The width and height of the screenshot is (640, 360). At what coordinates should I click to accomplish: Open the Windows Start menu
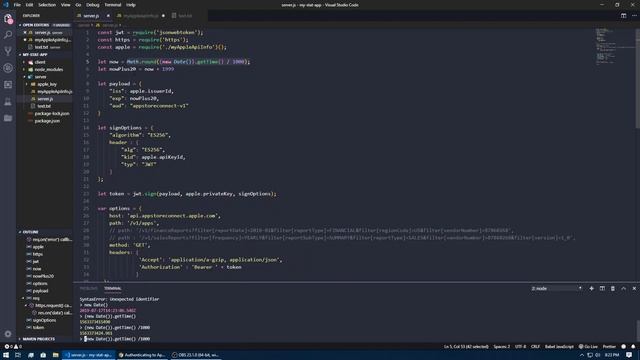pyautogui.click(x=6, y=355)
